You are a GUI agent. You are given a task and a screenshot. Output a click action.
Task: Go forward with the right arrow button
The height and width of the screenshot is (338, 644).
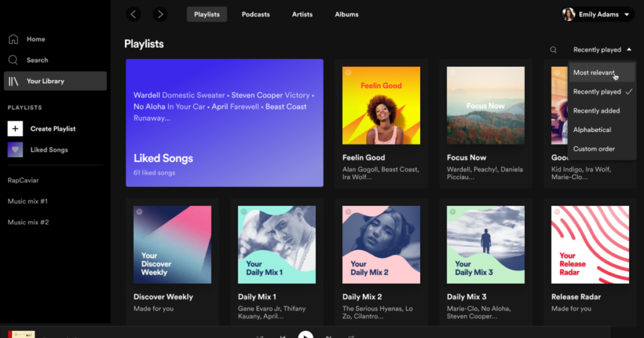[x=160, y=14]
